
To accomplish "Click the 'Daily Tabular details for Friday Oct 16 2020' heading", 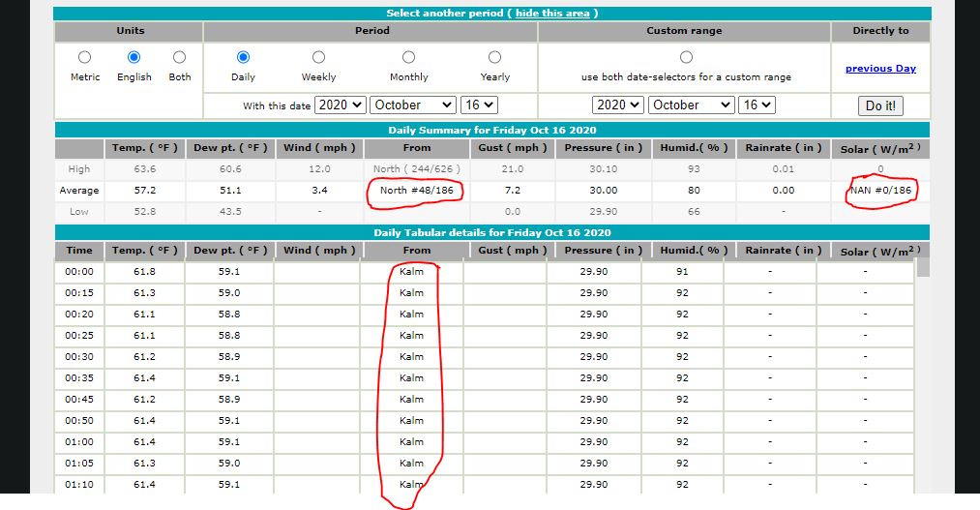I will click(x=492, y=232).
